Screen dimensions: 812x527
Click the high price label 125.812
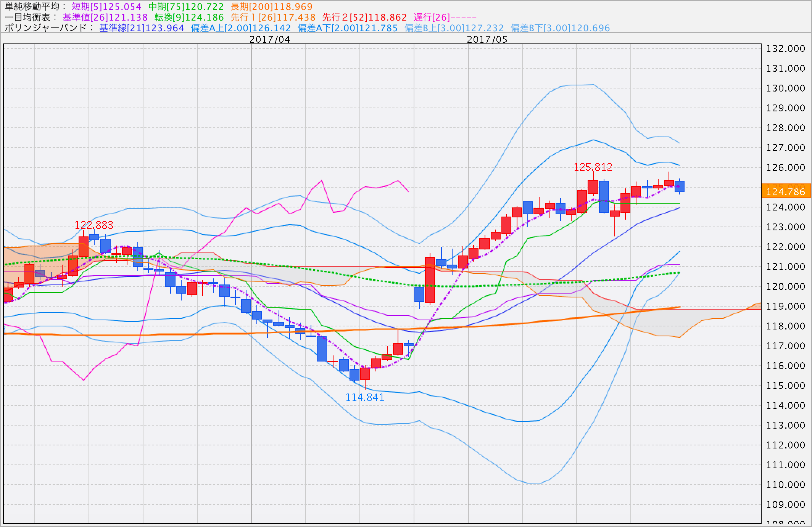click(x=593, y=167)
